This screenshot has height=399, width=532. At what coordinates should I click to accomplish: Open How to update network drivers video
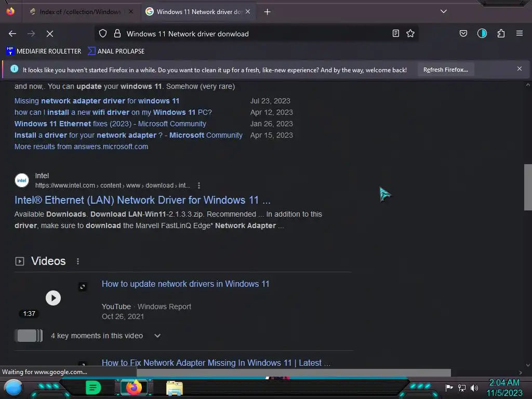coord(185,284)
